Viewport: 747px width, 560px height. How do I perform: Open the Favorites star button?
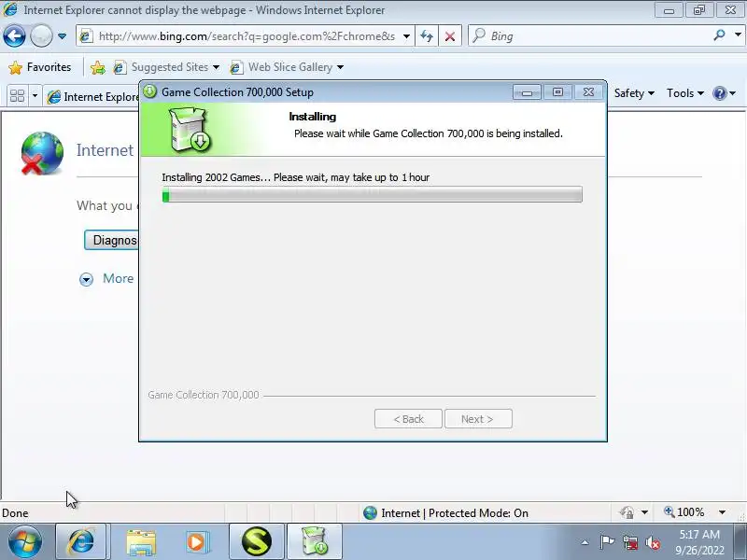click(39, 67)
